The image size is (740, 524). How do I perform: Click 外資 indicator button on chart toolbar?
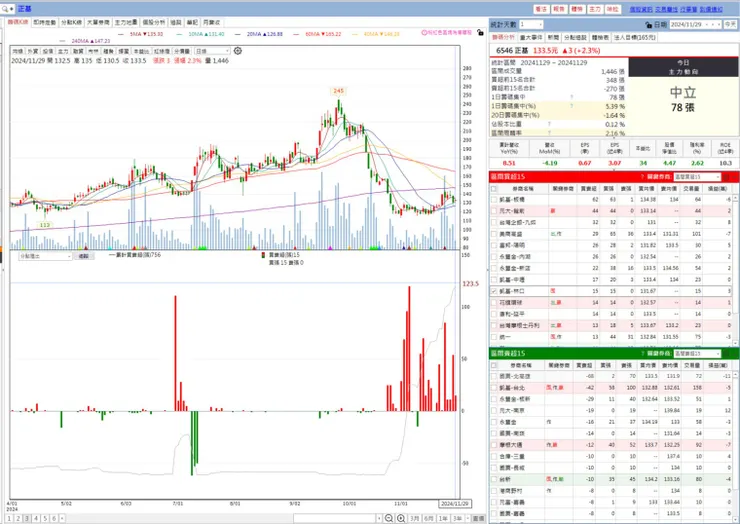33,51
